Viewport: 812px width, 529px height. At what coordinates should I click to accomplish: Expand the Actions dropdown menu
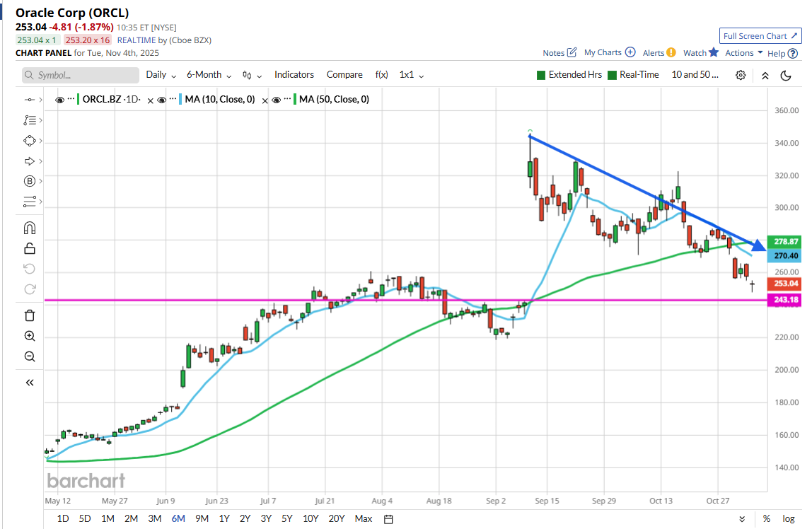[743, 53]
